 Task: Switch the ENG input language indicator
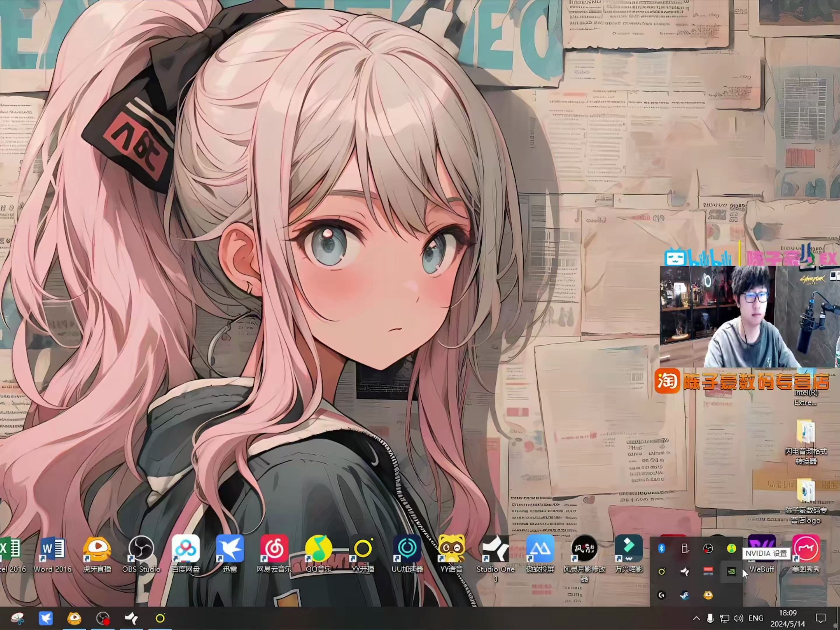756,619
